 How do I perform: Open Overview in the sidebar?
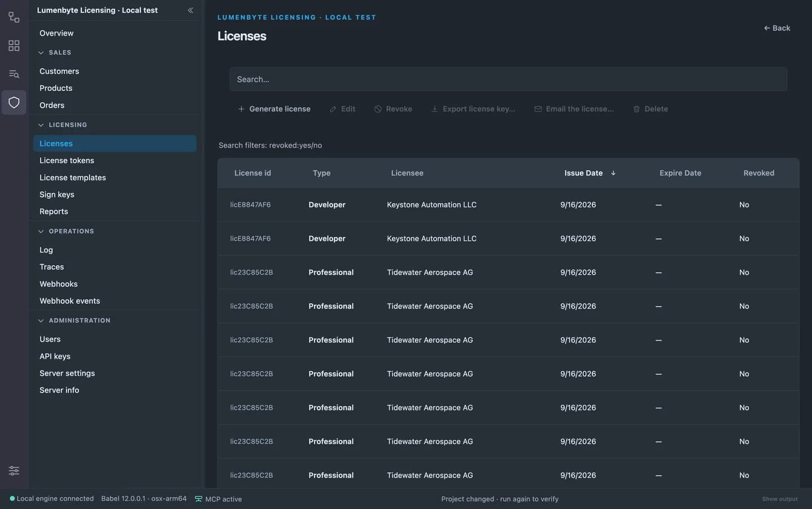pos(115,33)
